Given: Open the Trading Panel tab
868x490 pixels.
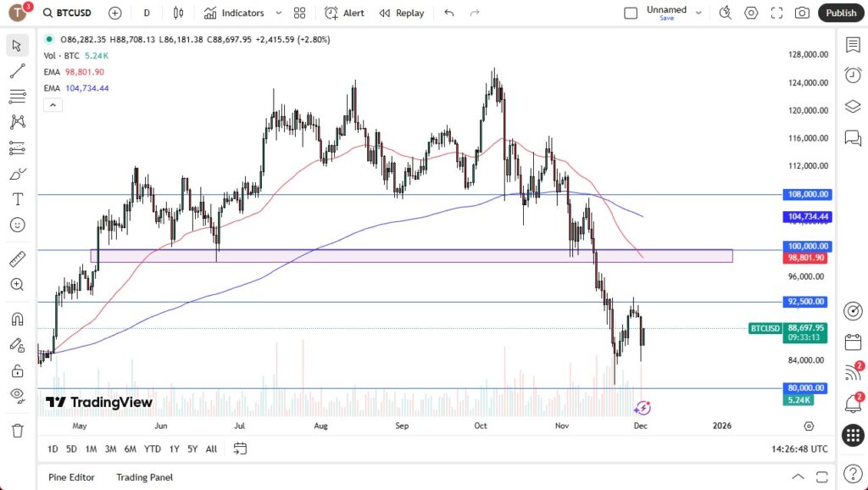Looking at the screenshot, I should click(144, 477).
